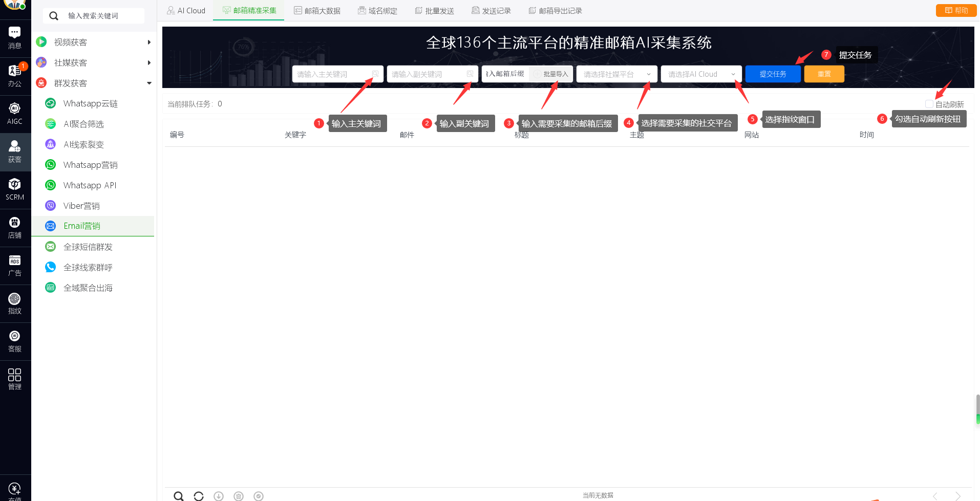Select the 获客 customer acquisition sidebar icon
Image resolution: width=980 pixels, height=501 pixels.
[15, 152]
